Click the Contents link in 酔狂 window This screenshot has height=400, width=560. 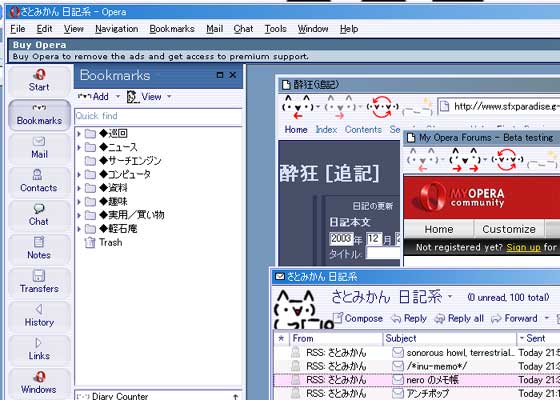tap(363, 130)
